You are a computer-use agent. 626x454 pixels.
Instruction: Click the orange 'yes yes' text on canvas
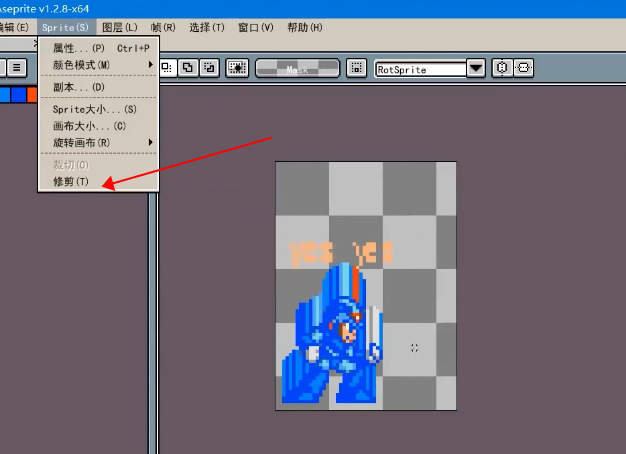click(341, 253)
